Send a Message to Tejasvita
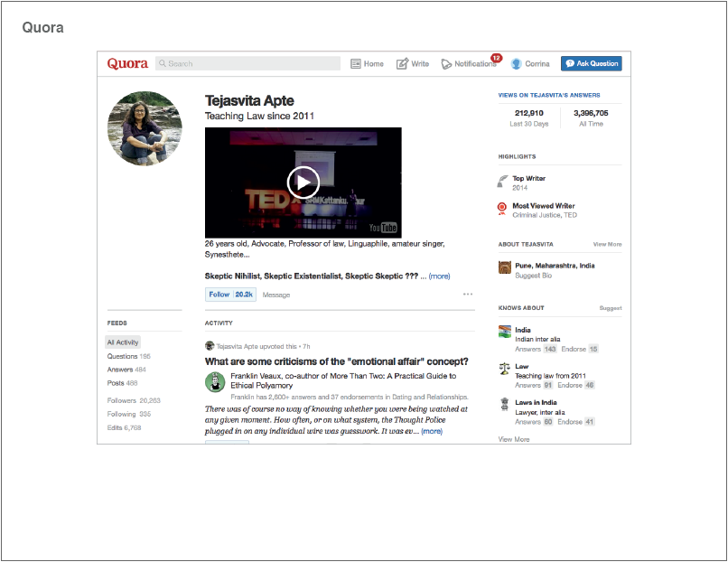 pyautogui.click(x=276, y=295)
